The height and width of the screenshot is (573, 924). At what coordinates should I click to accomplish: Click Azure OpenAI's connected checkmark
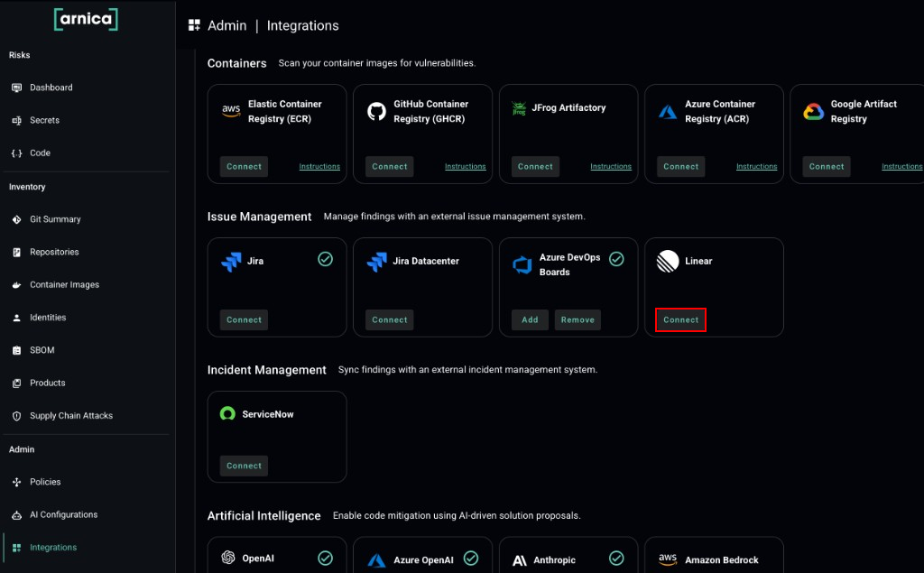471,558
